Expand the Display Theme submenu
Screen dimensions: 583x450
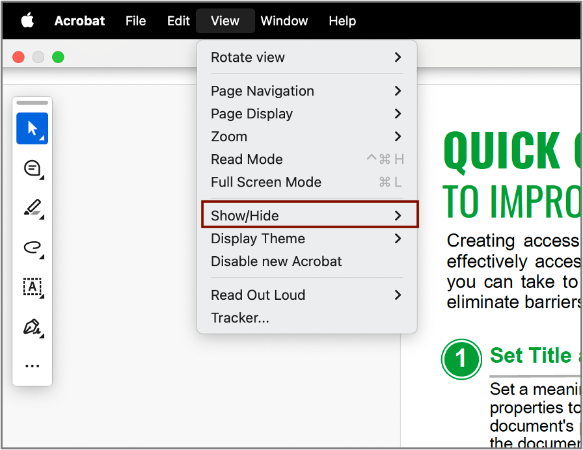point(307,238)
